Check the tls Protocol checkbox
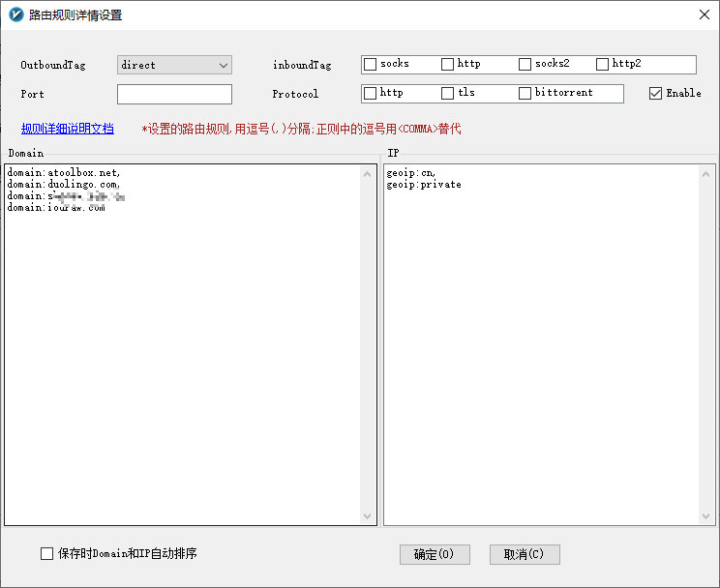 (x=447, y=93)
